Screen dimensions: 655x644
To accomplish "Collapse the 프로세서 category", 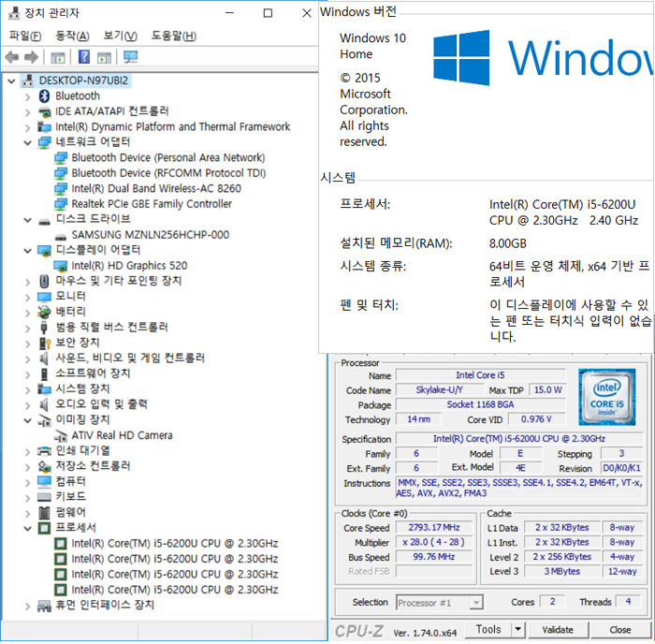I will 27,529.
